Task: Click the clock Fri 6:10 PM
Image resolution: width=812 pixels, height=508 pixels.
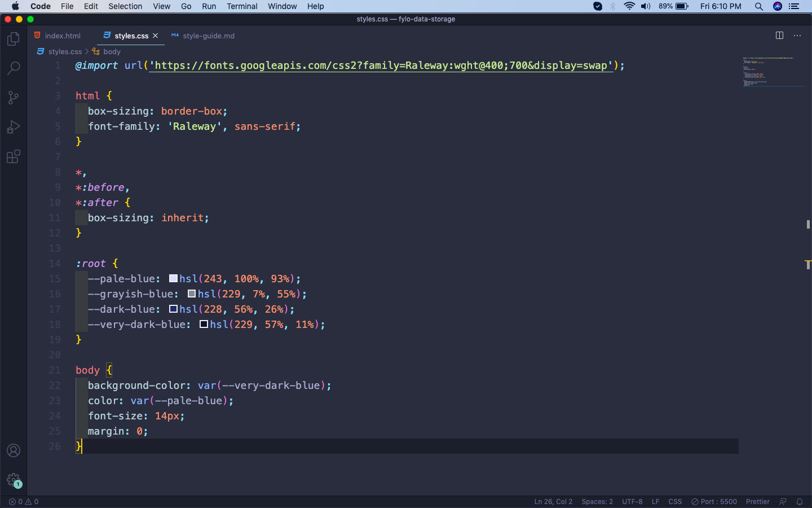Action: click(x=721, y=6)
